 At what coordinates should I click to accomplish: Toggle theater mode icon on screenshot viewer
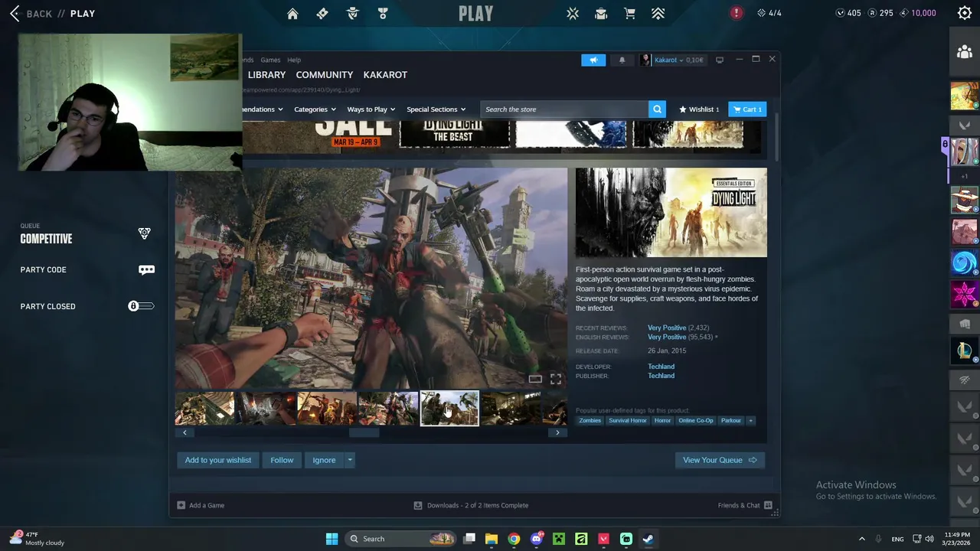coord(535,379)
